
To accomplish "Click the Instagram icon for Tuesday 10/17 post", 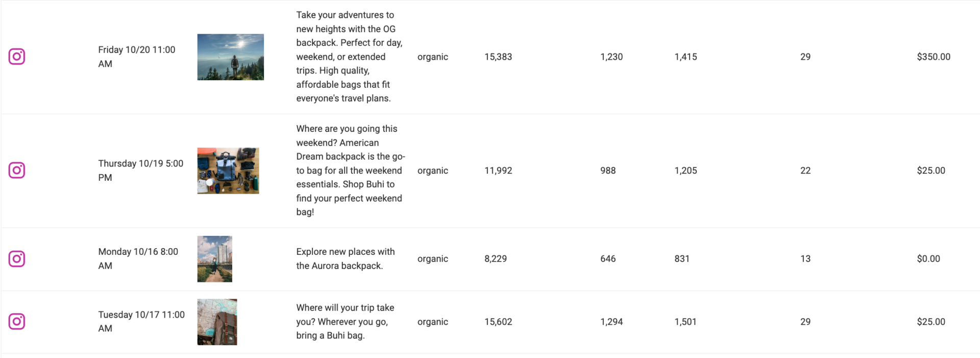I will click(17, 322).
